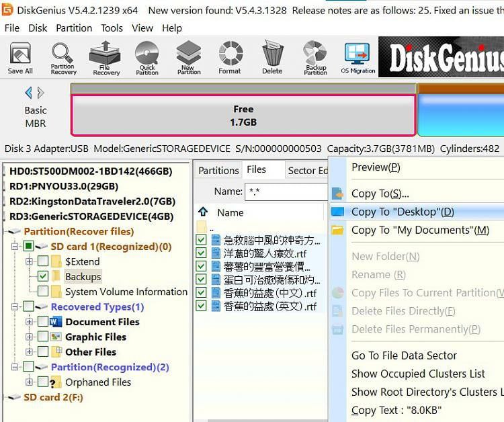The image size is (504, 422).
Task: Click the System Volume Information folder icon
Action: point(56,291)
